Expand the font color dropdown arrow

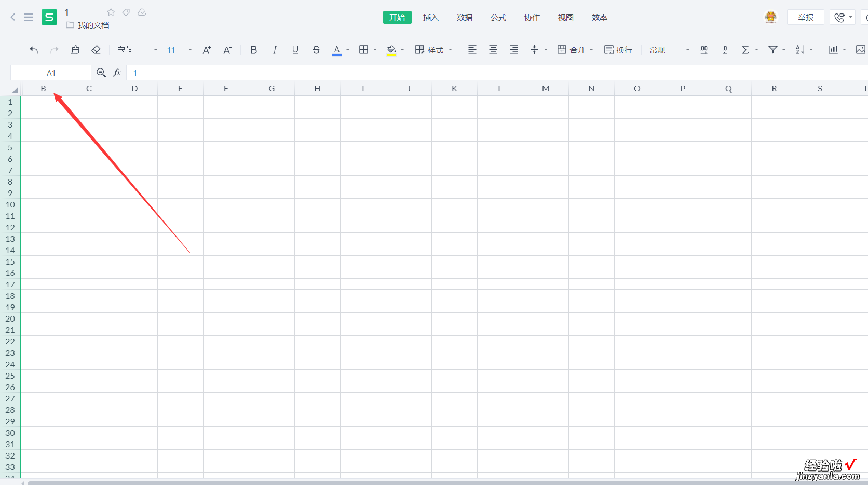pyautogui.click(x=348, y=50)
